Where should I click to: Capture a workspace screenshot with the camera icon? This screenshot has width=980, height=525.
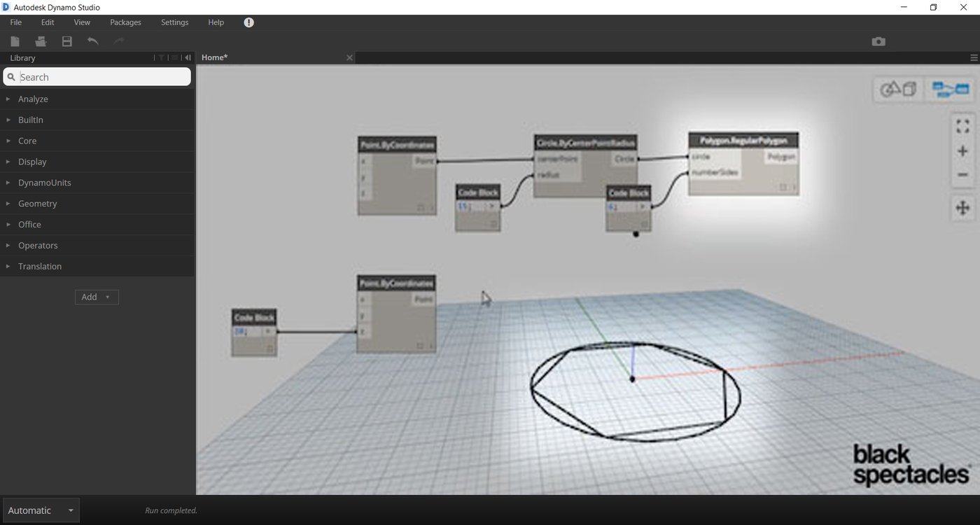(878, 41)
